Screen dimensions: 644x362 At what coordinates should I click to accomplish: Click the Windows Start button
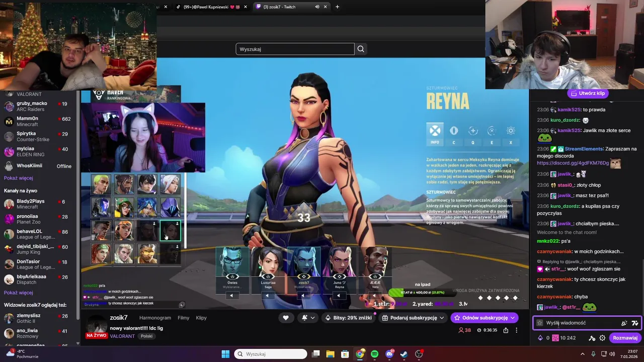point(225,354)
